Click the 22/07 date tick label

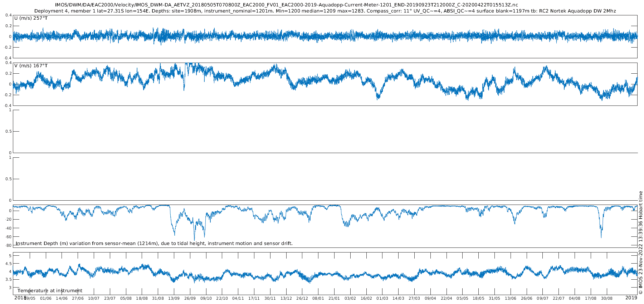coord(558,298)
